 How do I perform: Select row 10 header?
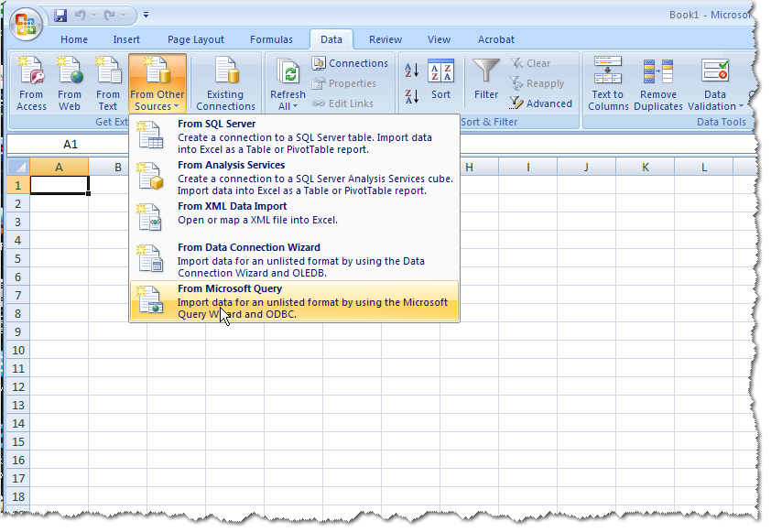18,350
